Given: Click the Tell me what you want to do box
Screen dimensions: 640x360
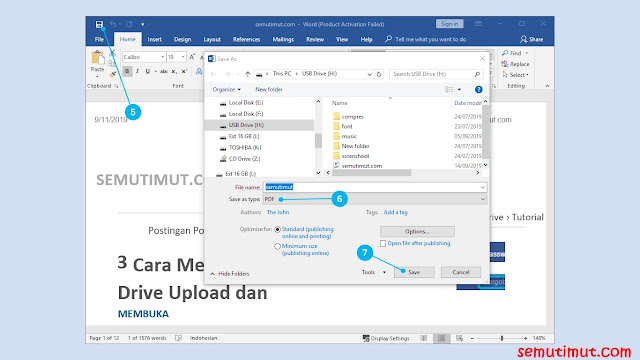Looking at the screenshot, I should click(426, 40).
